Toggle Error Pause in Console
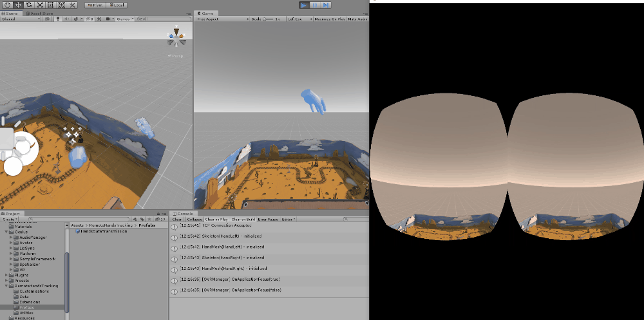644x320 pixels. (x=268, y=220)
